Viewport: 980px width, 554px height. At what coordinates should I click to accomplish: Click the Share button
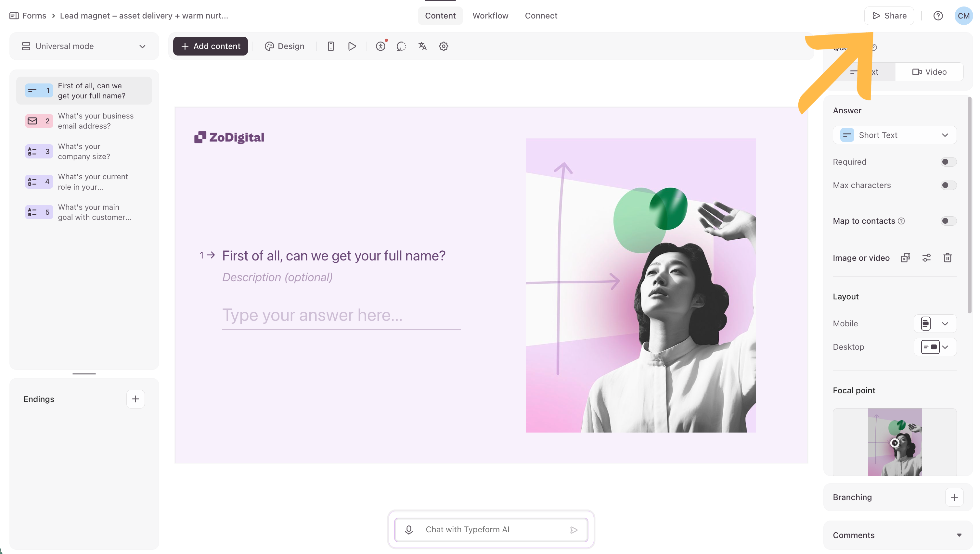pyautogui.click(x=889, y=16)
